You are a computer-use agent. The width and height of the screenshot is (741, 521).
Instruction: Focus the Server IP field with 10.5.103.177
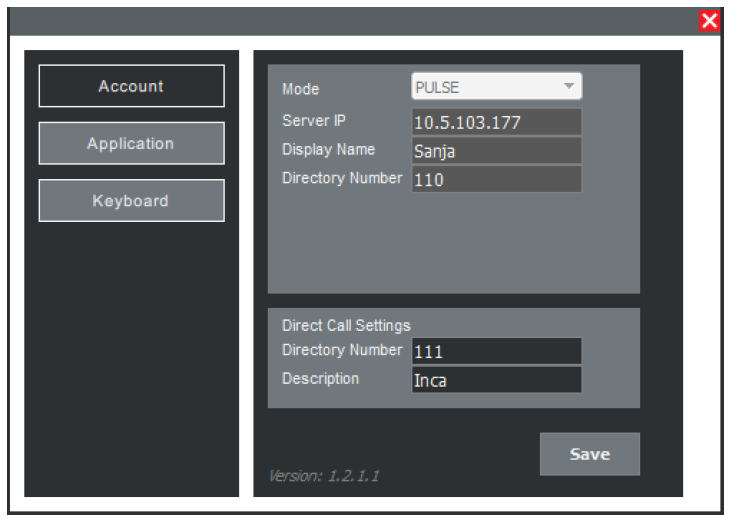(x=496, y=122)
